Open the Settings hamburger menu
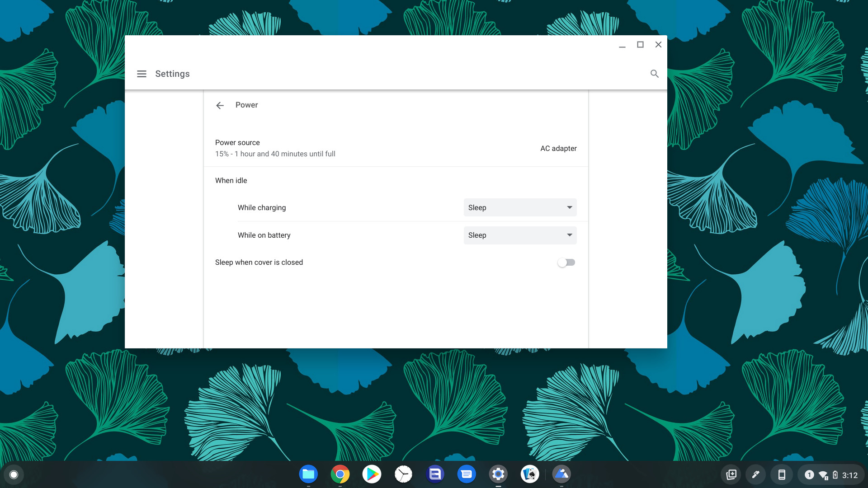868x488 pixels. [x=142, y=74]
